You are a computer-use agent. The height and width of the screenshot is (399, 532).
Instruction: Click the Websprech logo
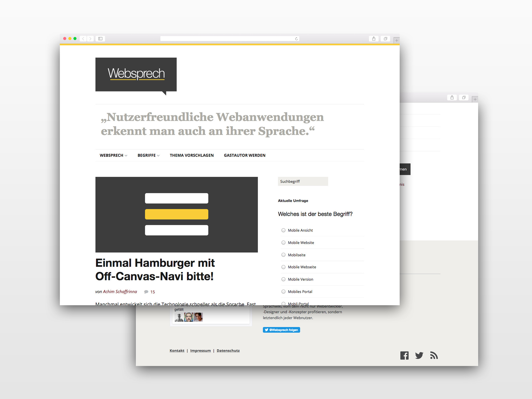(136, 76)
